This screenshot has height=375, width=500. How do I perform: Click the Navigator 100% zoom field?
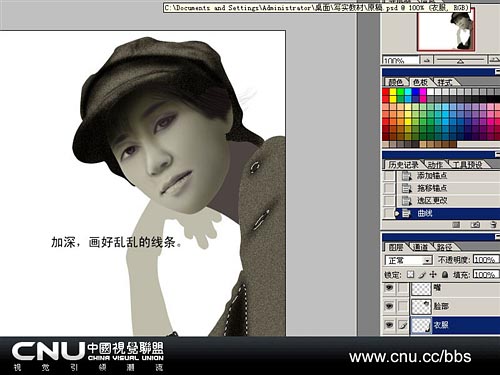pos(400,60)
